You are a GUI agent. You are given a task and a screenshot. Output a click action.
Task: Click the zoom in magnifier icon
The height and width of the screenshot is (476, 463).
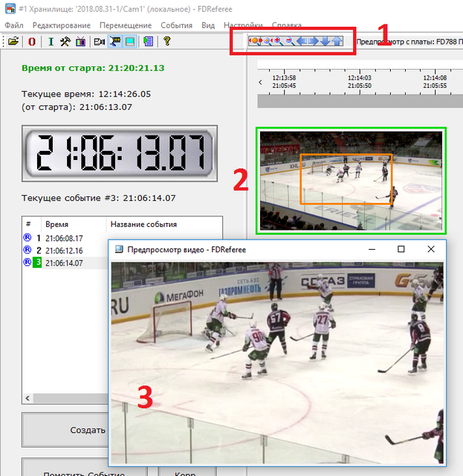[277, 41]
